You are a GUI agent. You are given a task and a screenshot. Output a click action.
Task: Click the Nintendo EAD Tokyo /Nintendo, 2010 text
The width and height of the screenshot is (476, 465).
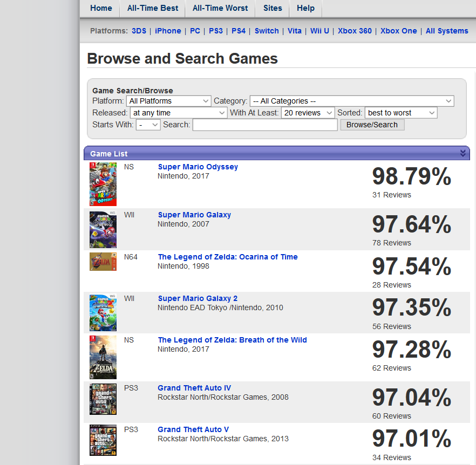[220, 308]
